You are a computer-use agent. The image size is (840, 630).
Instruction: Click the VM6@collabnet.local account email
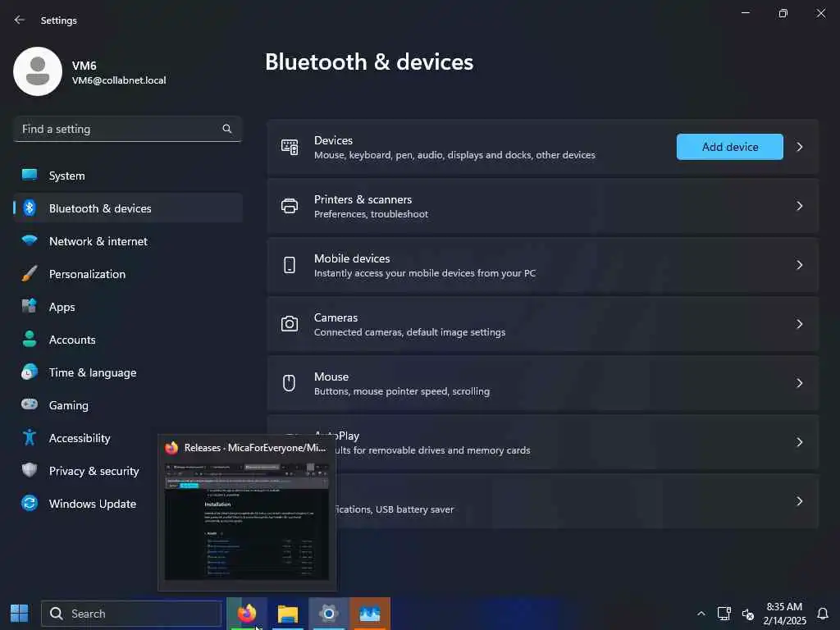coord(119,80)
